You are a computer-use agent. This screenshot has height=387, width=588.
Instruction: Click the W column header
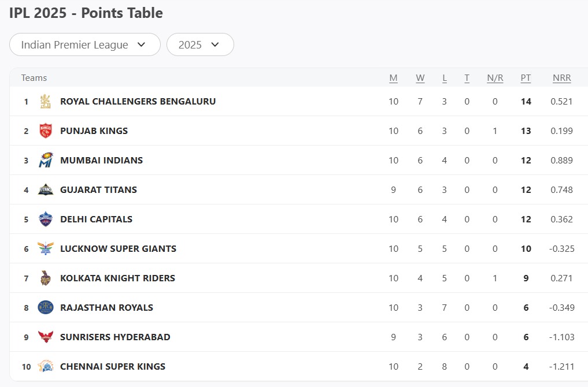[420, 78]
